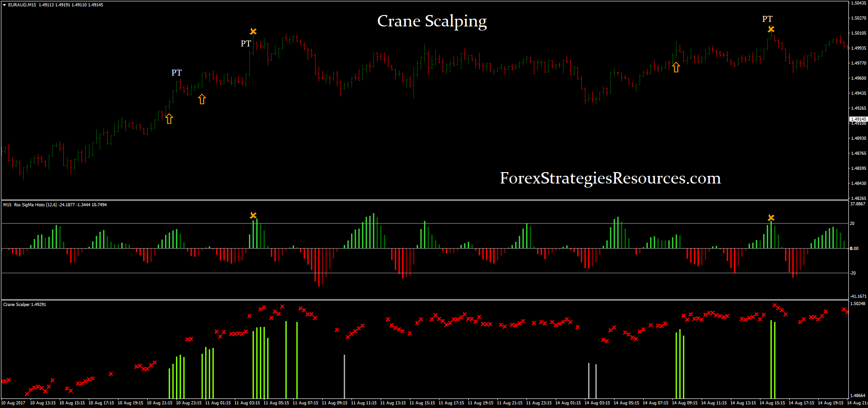Click the 11 Aug 11:15 time label

point(364,403)
